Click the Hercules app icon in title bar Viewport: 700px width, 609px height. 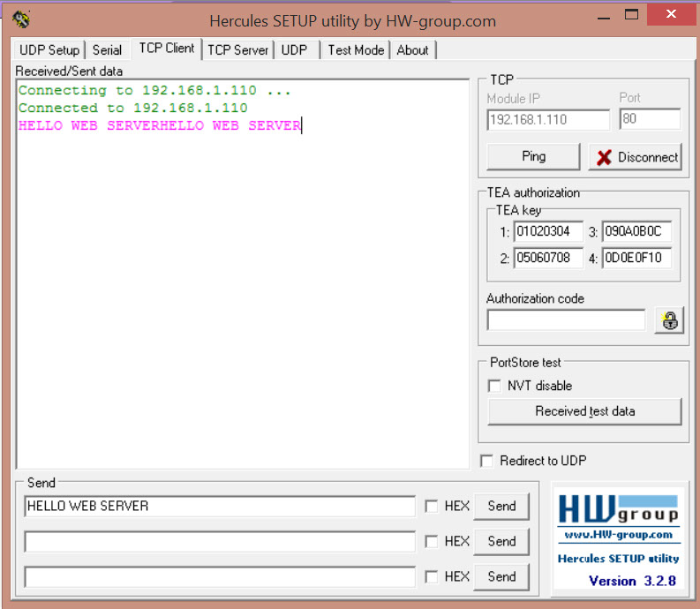21,19
